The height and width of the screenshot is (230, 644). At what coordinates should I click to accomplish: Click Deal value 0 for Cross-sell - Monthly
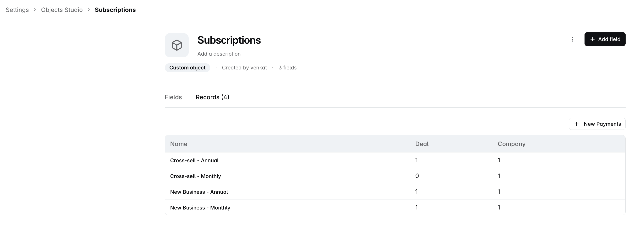417,176
